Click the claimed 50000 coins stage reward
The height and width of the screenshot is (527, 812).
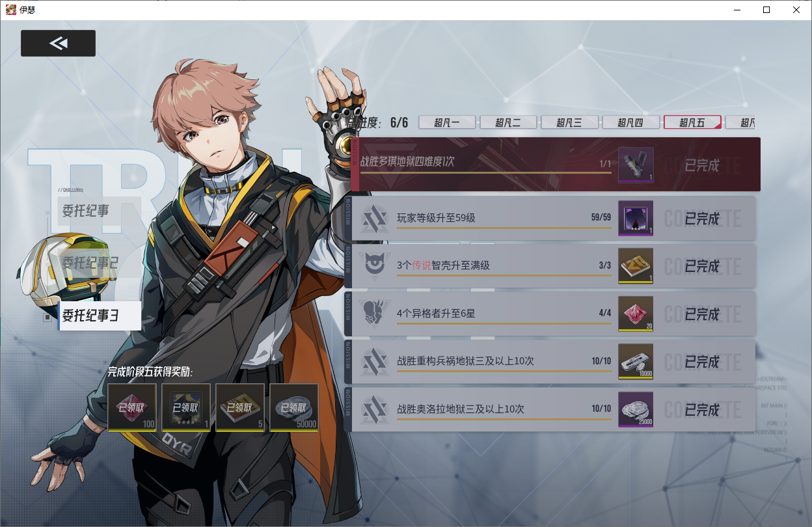click(x=294, y=407)
